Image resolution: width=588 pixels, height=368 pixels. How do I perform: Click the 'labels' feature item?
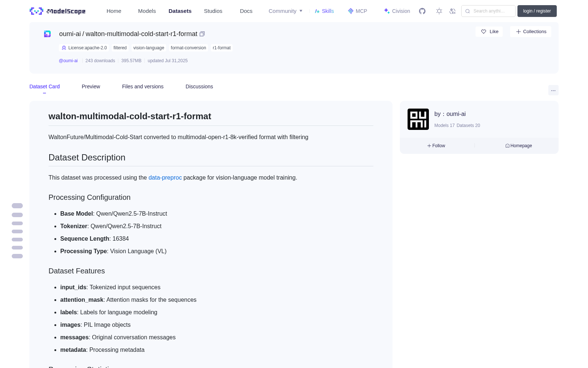point(109,312)
